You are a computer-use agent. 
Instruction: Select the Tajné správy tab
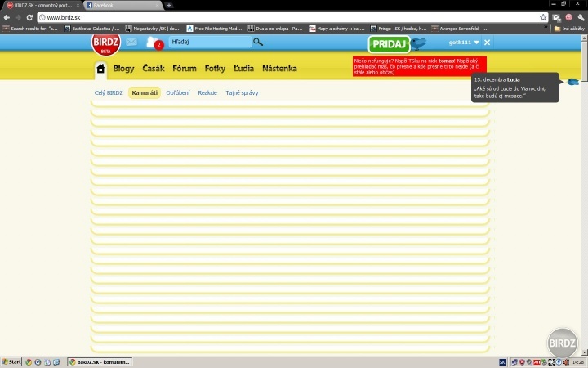243,92
